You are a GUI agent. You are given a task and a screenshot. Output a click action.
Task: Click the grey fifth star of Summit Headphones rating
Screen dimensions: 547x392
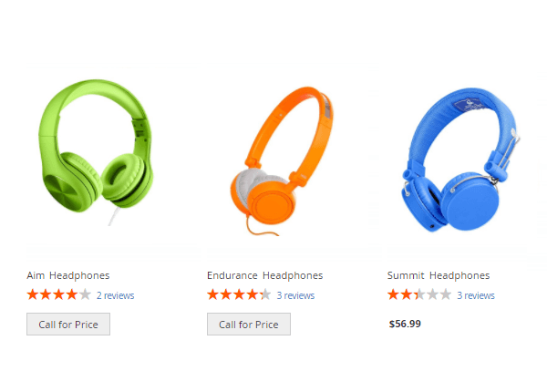pyautogui.click(x=446, y=294)
